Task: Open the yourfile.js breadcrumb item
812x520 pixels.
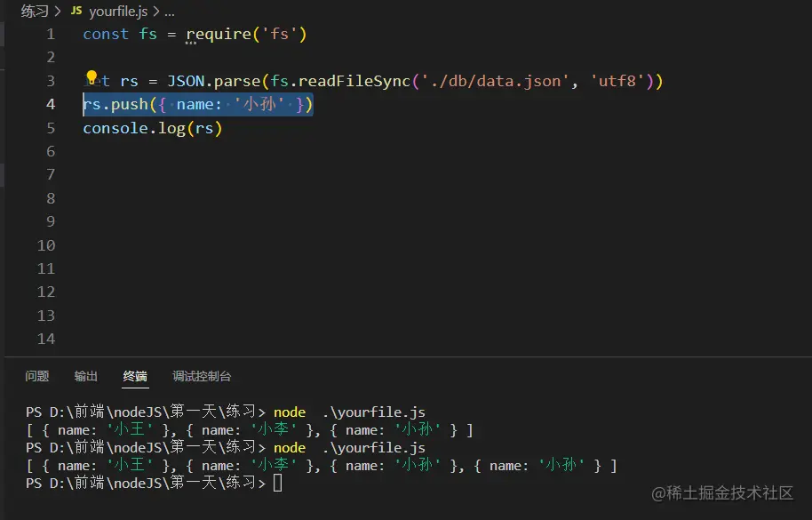Action: tap(118, 11)
